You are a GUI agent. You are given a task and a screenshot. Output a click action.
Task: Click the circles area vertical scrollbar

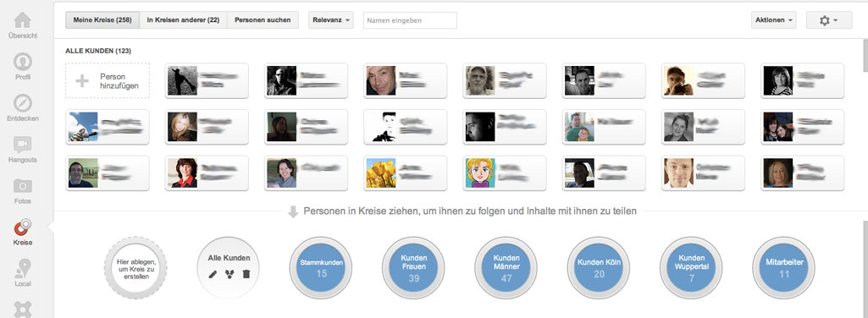pos(865,269)
